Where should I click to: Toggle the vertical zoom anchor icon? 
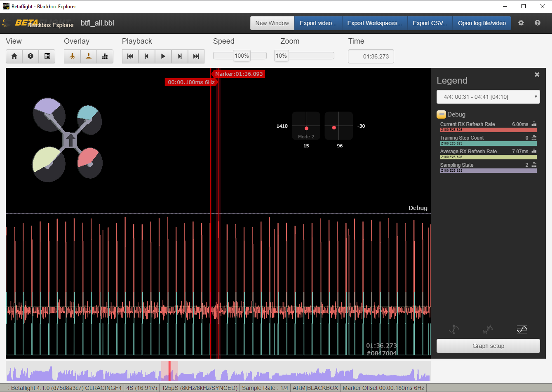coord(453,329)
